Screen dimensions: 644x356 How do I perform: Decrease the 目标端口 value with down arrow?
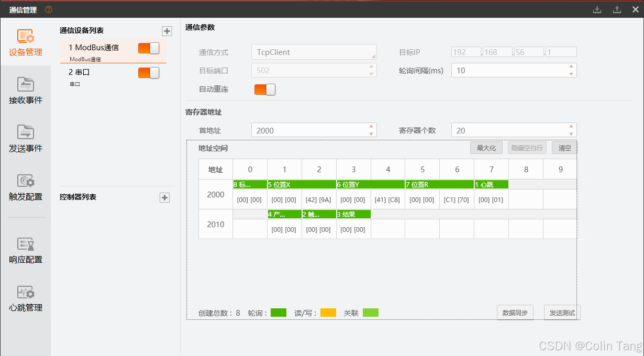pyautogui.click(x=372, y=74)
